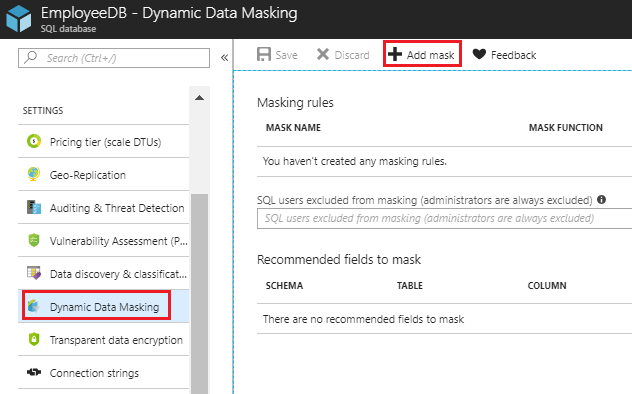Collapse the sidebar with double chevron
The image size is (632, 394).
coord(225,58)
